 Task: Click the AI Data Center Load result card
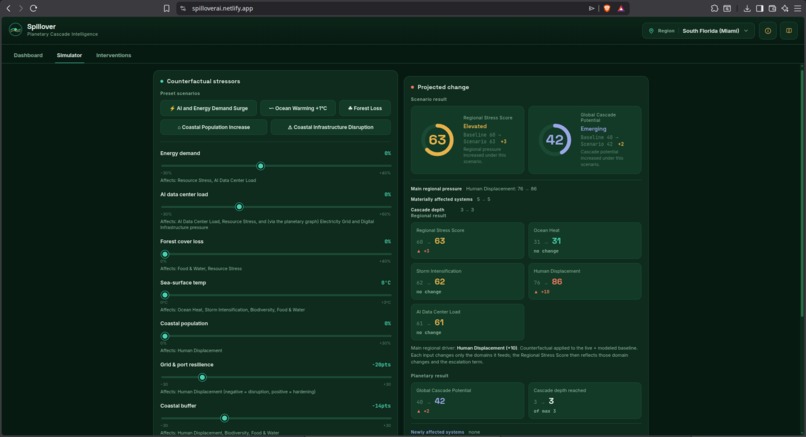pos(467,322)
